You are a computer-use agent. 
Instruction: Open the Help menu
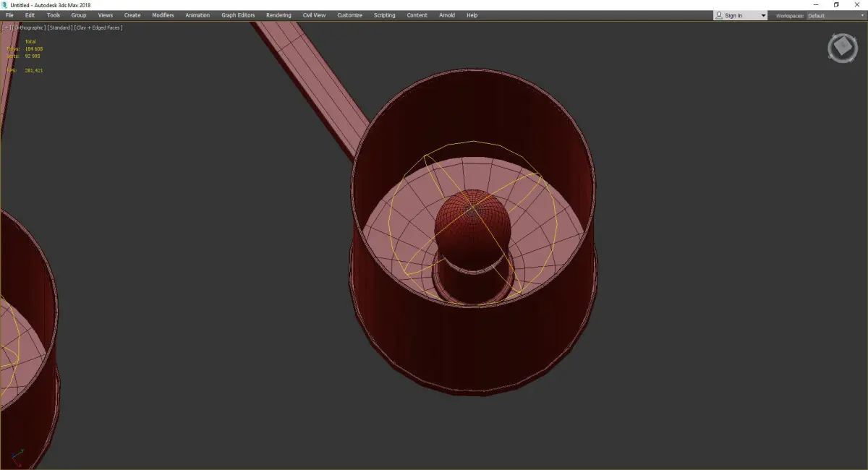pyautogui.click(x=472, y=15)
